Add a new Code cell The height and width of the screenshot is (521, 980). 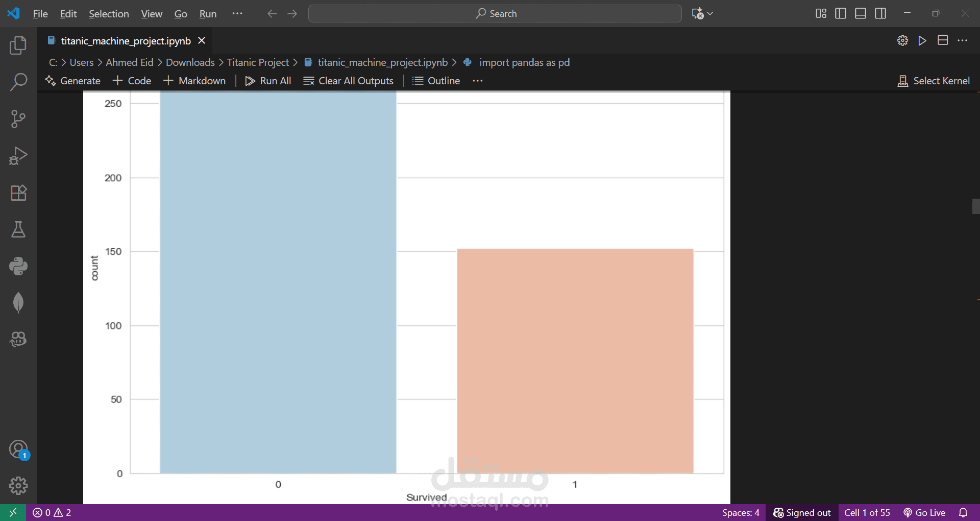132,81
